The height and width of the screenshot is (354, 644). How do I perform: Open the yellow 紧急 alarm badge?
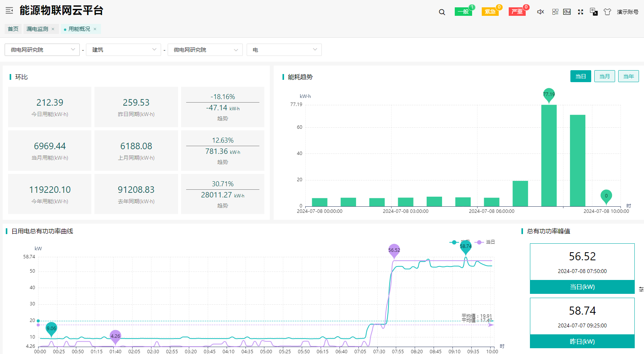[490, 12]
